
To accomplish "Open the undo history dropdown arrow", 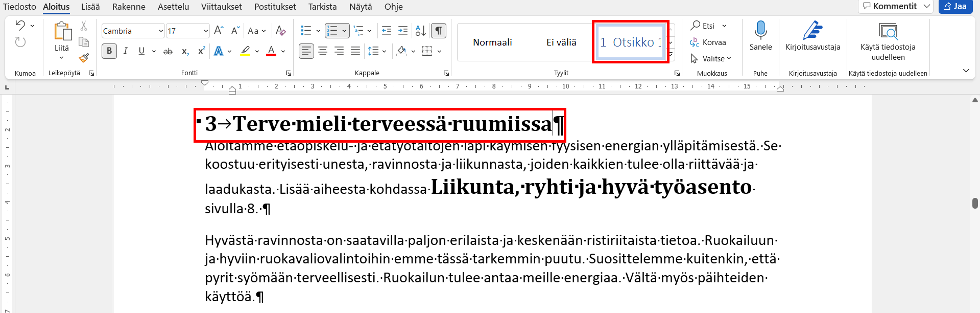I will [x=32, y=26].
